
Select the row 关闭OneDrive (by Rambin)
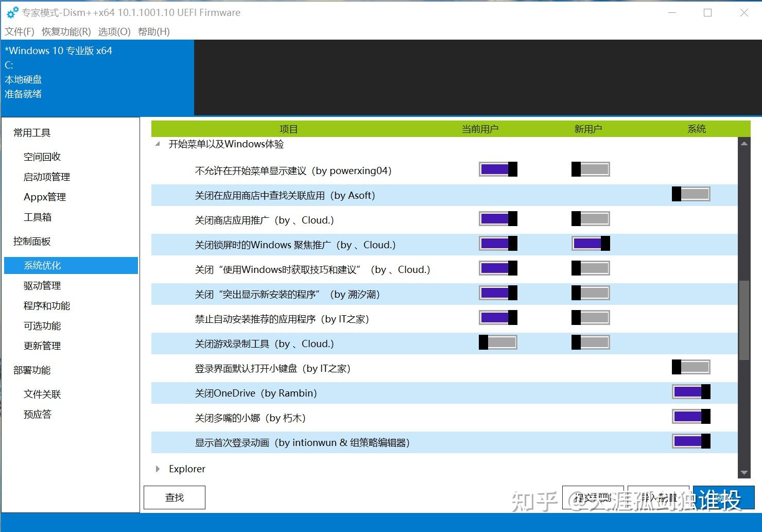pos(444,393)
